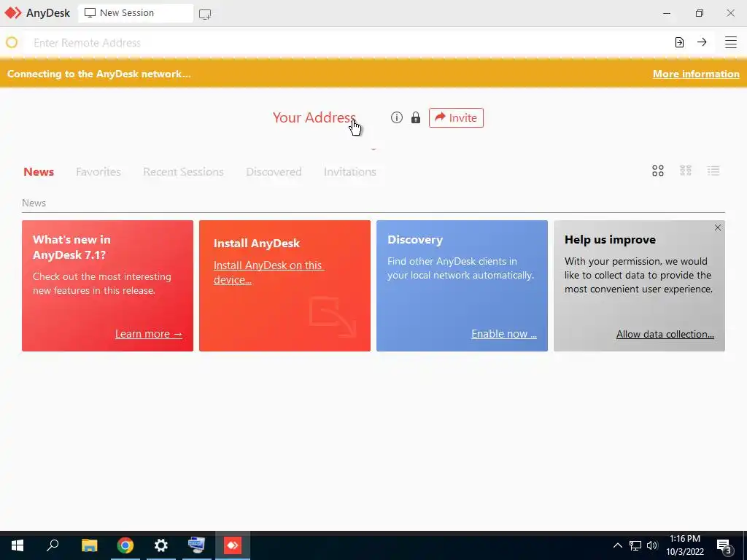Open taskbar search
Viewport: 747px width, 560px height.
53,545
